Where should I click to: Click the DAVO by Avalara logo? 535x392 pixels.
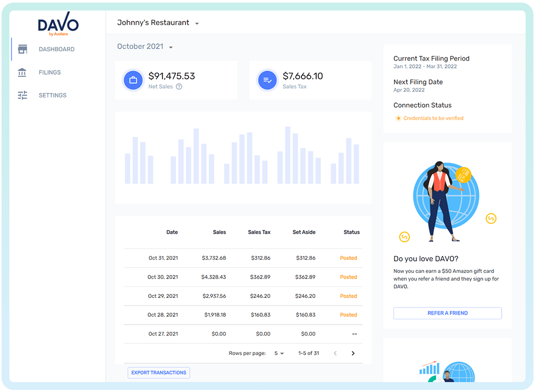[58, 26]
